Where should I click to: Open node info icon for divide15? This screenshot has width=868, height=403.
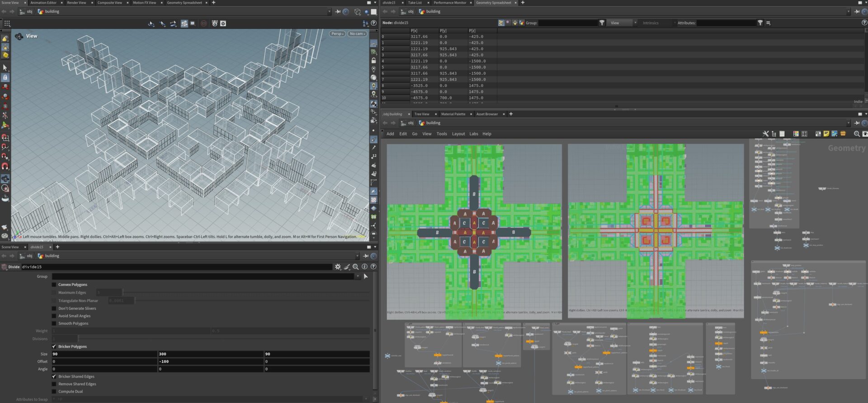[x=364, y=267]
